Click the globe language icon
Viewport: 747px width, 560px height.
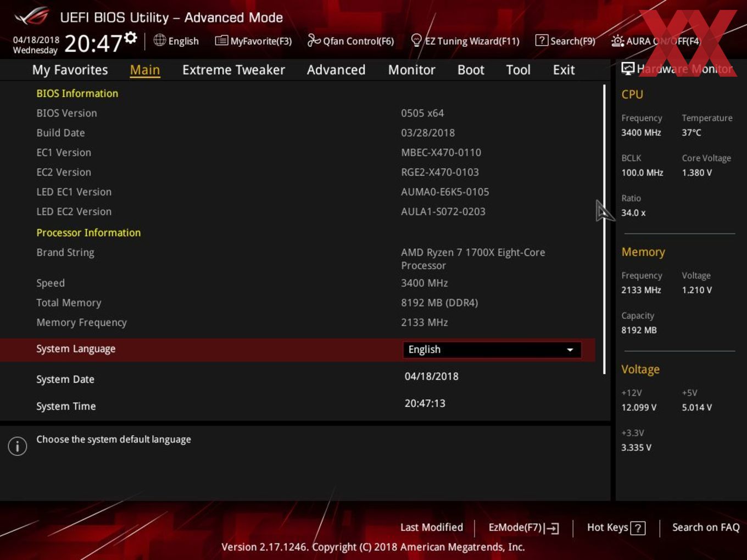[160, 40]
